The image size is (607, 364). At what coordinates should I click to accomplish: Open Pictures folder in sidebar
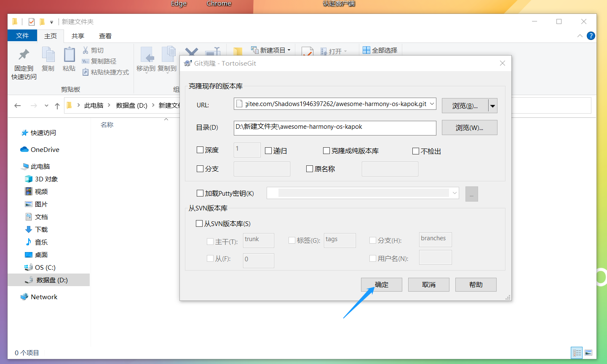tap(36, 204)
